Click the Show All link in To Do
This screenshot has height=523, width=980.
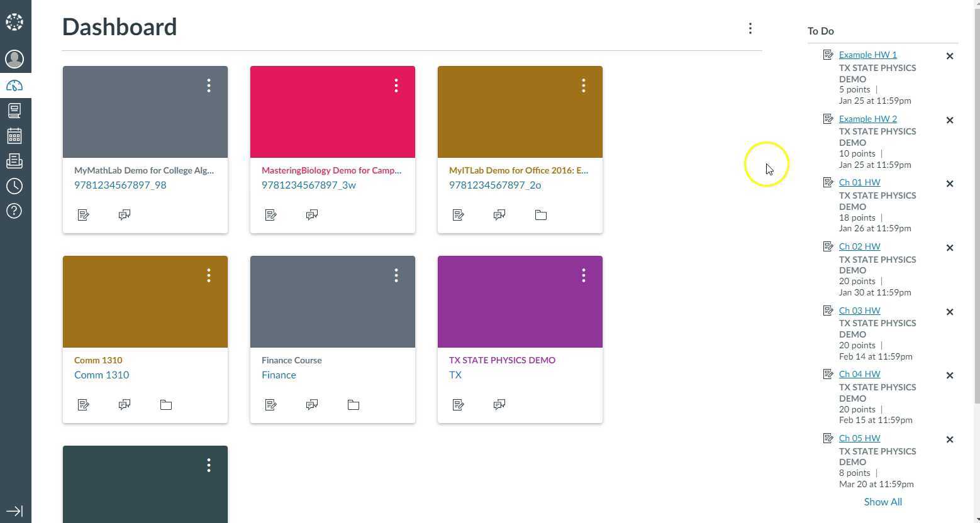click(883, 502)
